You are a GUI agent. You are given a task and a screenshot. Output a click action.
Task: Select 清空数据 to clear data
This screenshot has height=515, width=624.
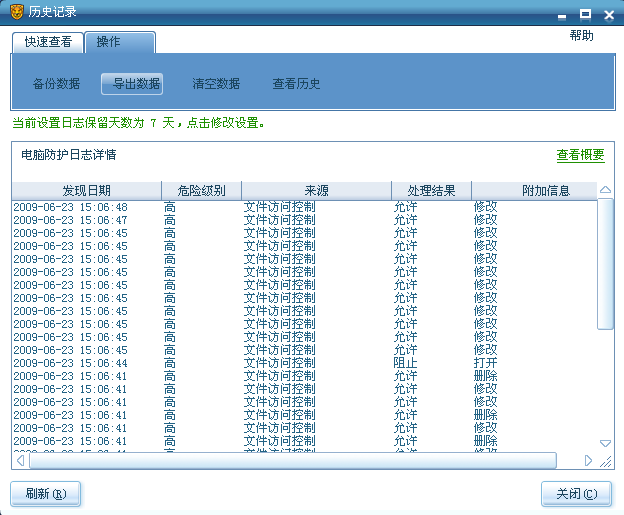[216, 84]
